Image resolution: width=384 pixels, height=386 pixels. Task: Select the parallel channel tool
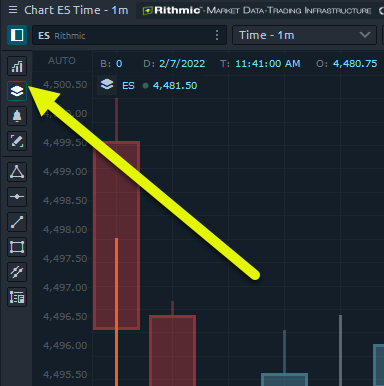coord(17,272)
